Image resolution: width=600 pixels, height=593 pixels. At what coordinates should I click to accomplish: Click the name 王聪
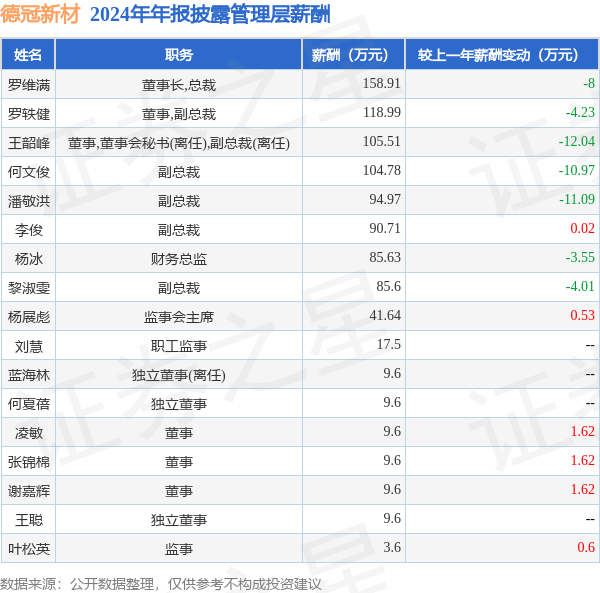pyautogui.click(x=29, y=520)
